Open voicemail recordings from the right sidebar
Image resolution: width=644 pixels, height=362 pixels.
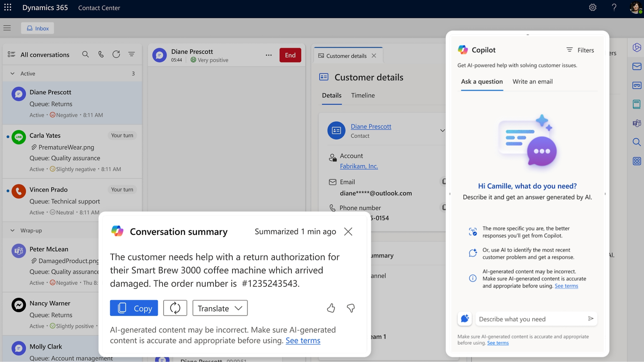[637, 85]
